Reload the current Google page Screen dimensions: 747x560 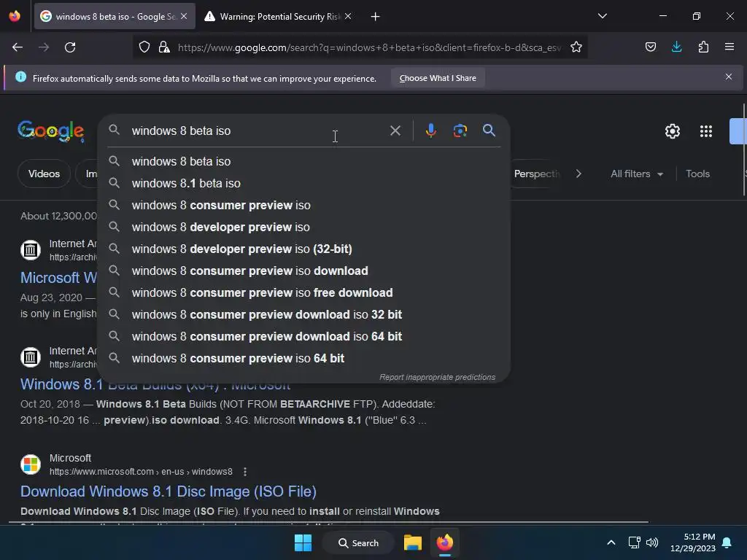70,47
